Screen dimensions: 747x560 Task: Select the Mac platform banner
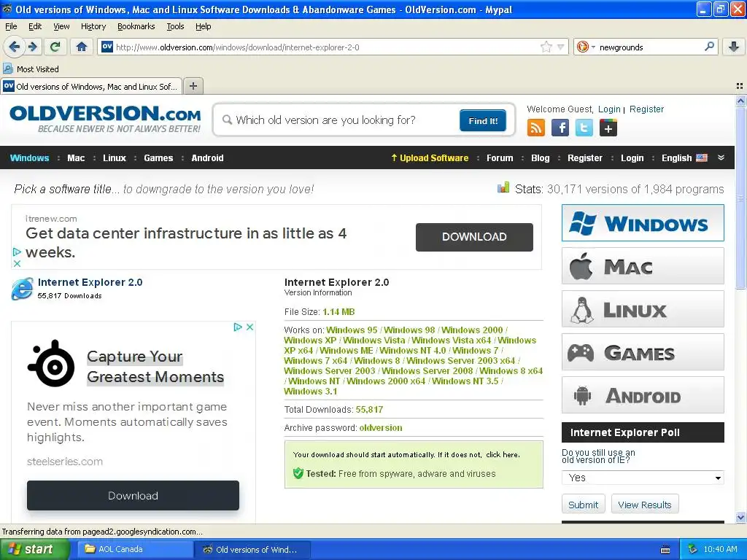pyautogui.click(x=643, y=265)
